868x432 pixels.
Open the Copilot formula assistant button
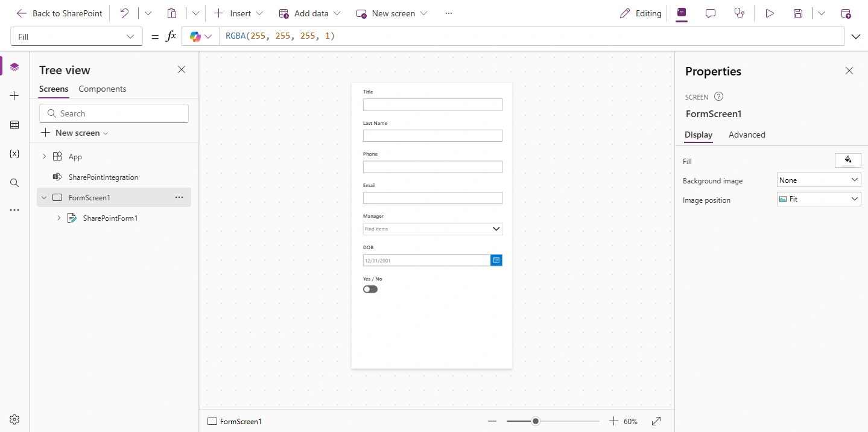(201, 37)
